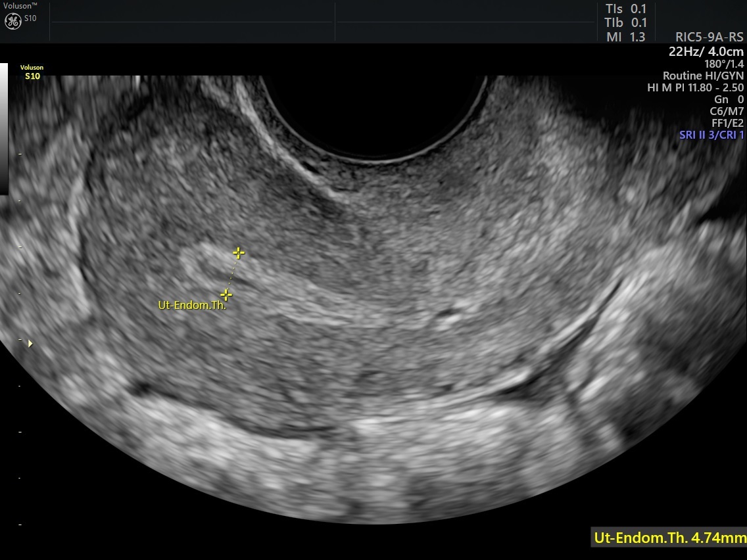Viewport: 747px width, 560px height.
Task: Select the Routine HI/GYN preset text
Action: click(703, 76)
